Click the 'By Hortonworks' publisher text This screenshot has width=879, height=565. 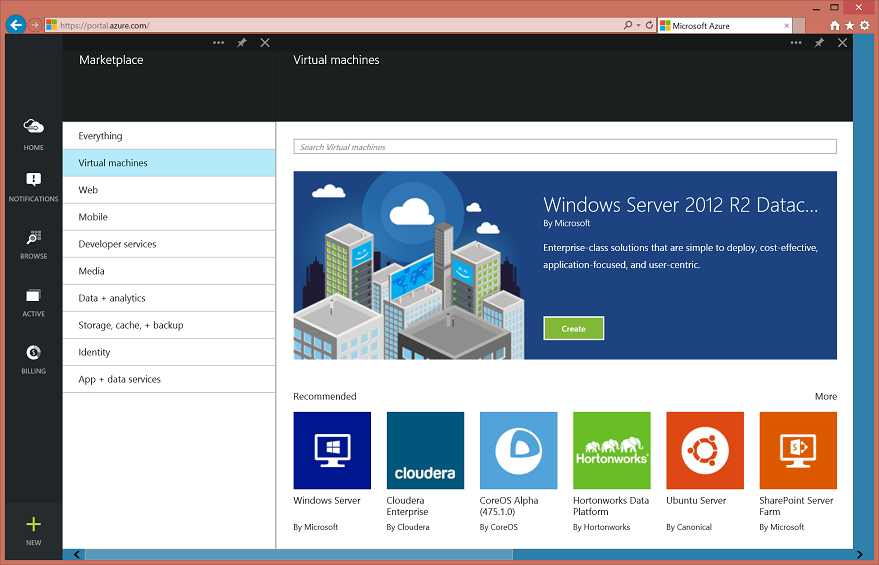602,527
